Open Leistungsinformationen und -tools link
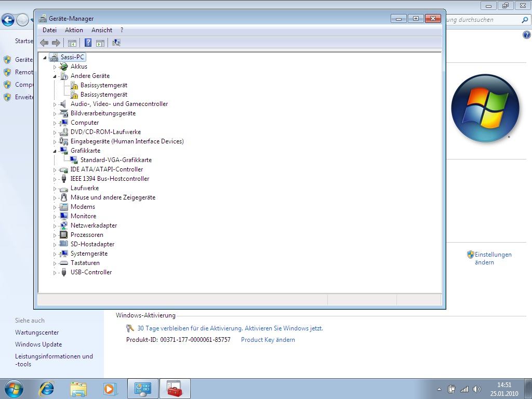 (x=54, y=360)
